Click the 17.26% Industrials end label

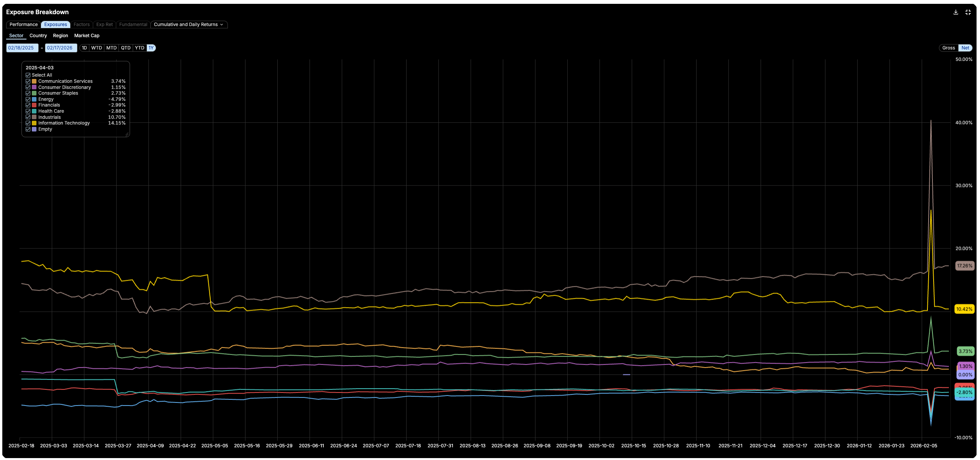[x=964, y=266]
